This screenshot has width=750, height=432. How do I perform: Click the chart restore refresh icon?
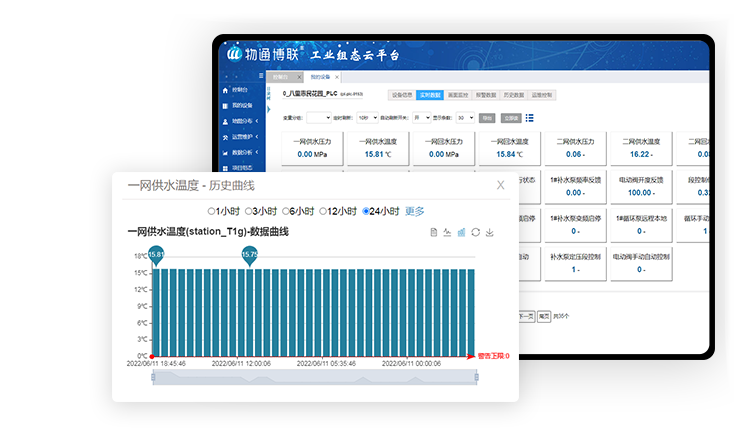475,232
